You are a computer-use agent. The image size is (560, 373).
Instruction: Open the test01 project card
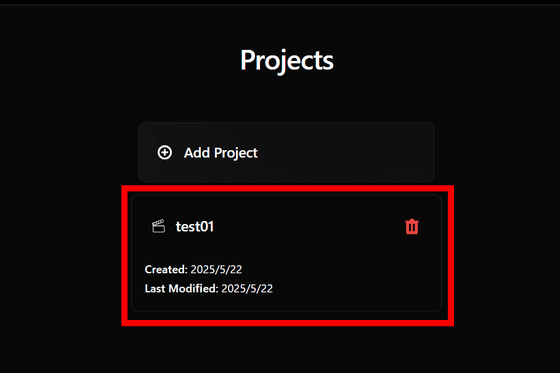(286, 254)
